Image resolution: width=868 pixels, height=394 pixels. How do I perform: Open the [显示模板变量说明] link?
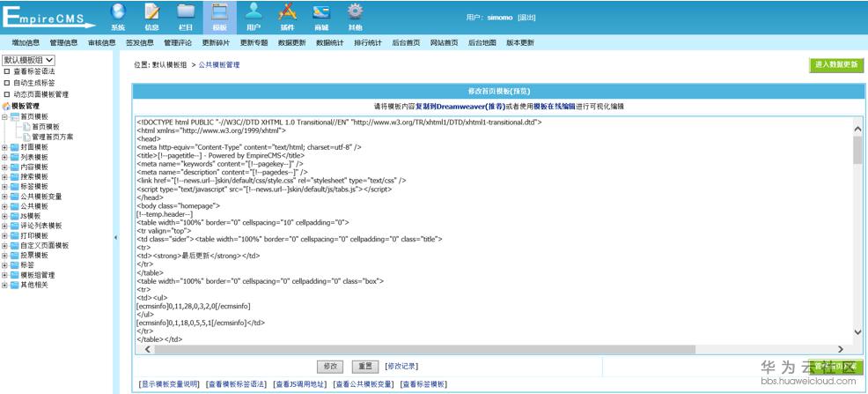pos(168,384)
